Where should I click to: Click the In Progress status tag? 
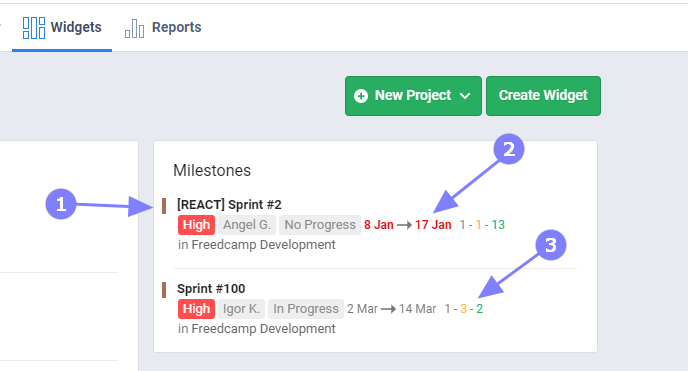point(306,309)
